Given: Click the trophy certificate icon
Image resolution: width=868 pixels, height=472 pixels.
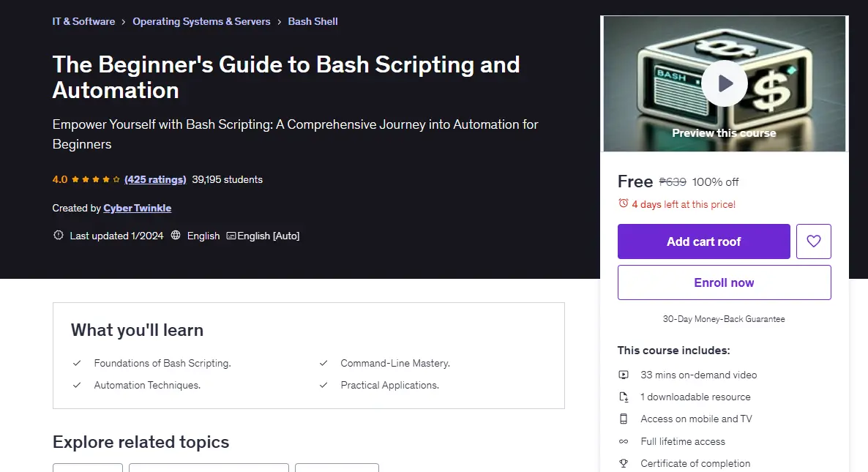Looking at the screenshot, I should (x=624, y=463).
